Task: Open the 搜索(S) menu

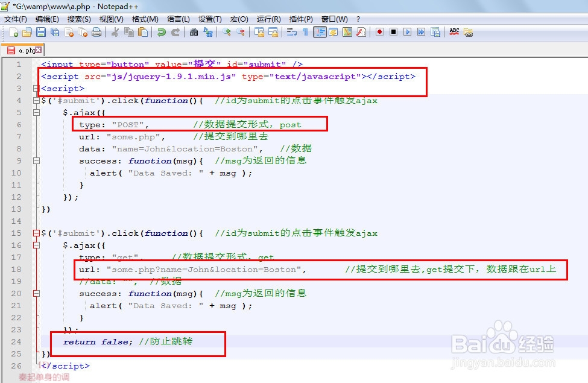Action: pos(79,19)
